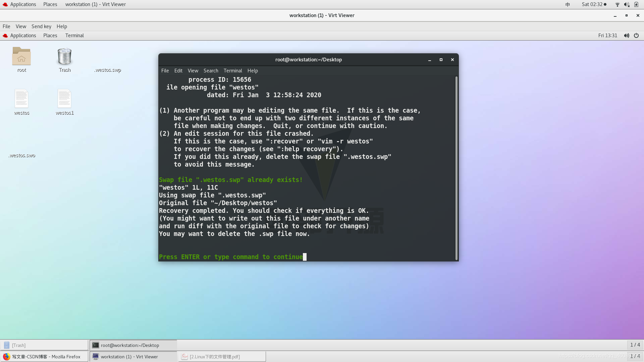Click 'Swap file ".westos.swp" already exists!' line
Screen dimensions: 644x362
pos(231,180)
